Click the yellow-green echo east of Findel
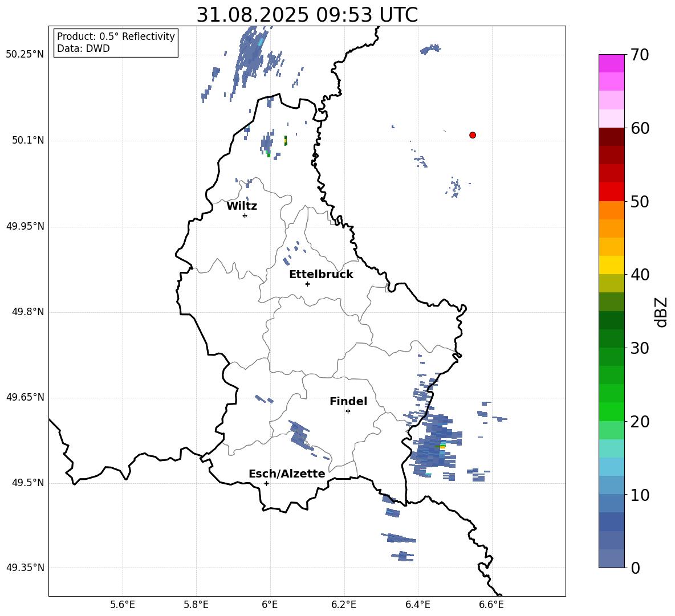 coord(441,447)
